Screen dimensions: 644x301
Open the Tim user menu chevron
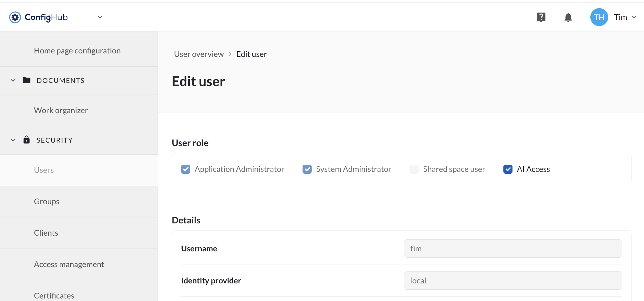pos(634,17)
